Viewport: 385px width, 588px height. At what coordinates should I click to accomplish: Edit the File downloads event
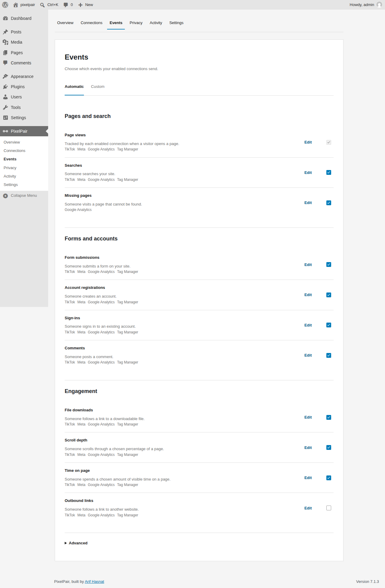[308, 417]
